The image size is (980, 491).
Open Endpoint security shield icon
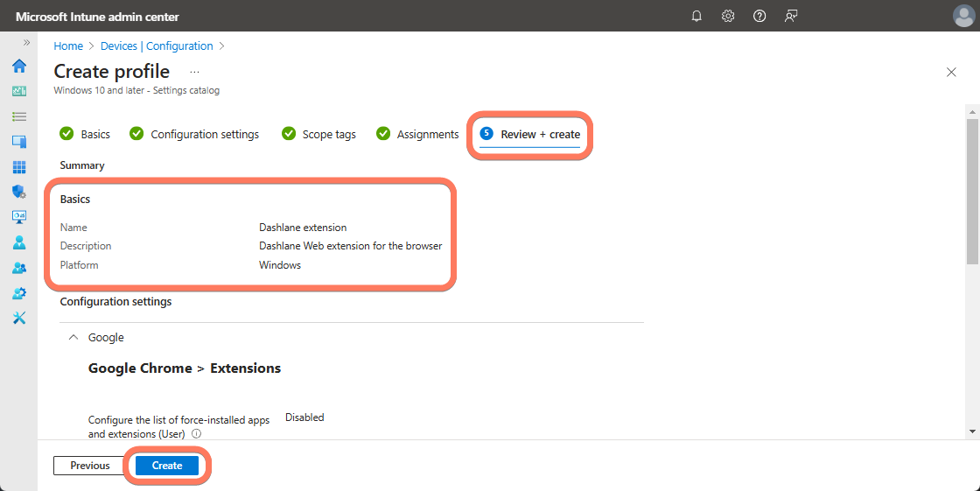point(18,192)
